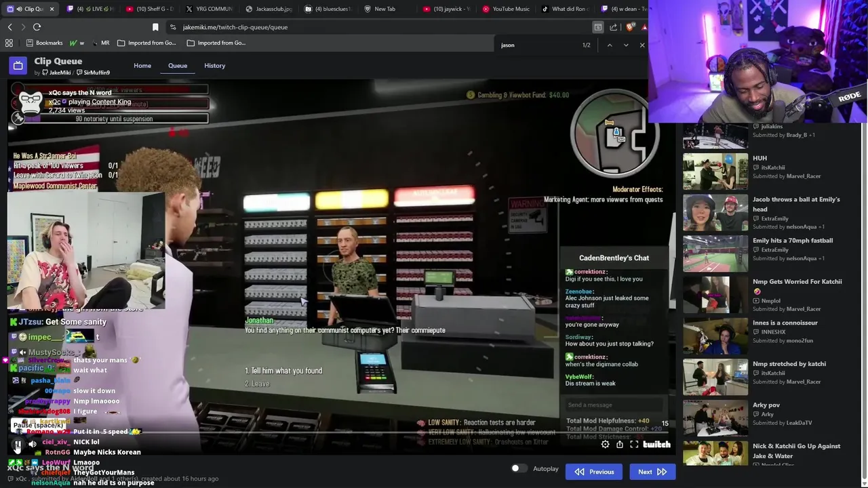Open the HUH clip thumbnail

pos(715,171)
